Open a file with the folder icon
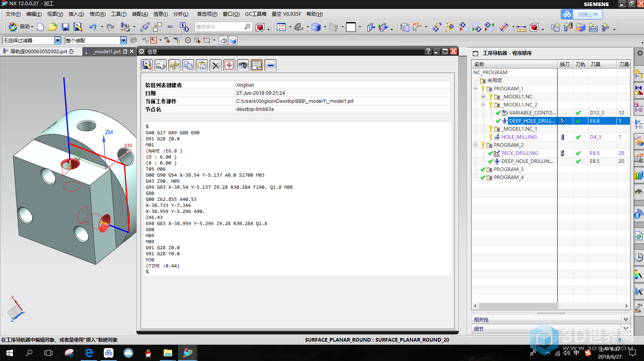Screen dimensions: 644x361 52,27
